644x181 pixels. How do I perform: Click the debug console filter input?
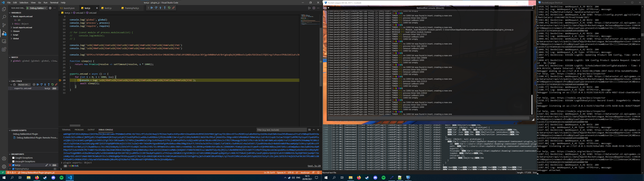click(281, 130)
